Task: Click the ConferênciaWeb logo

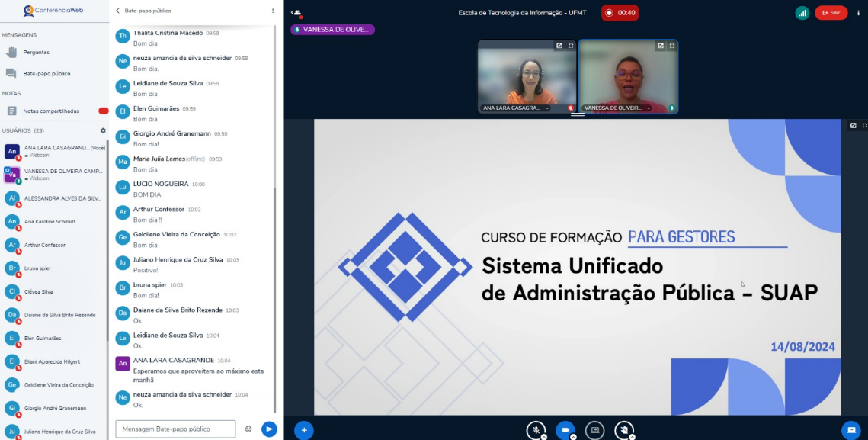Action: click(x=53, y=11)
